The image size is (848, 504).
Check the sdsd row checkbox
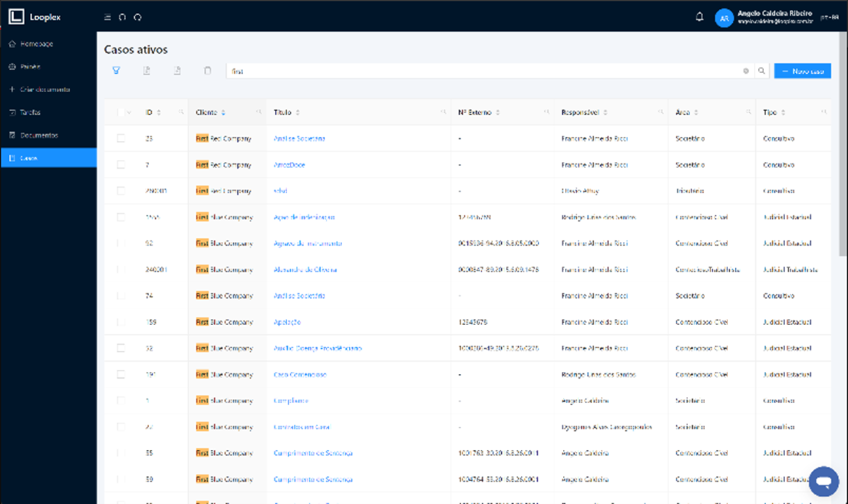point(121,191)
